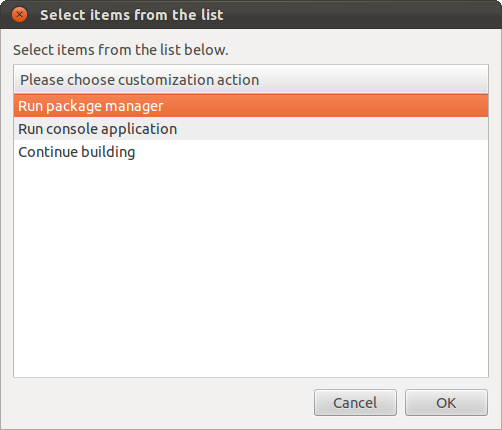Activate the gray-shaded Run console application row
The height and width of the screenshot is (430, 502).
click(251, 129)
